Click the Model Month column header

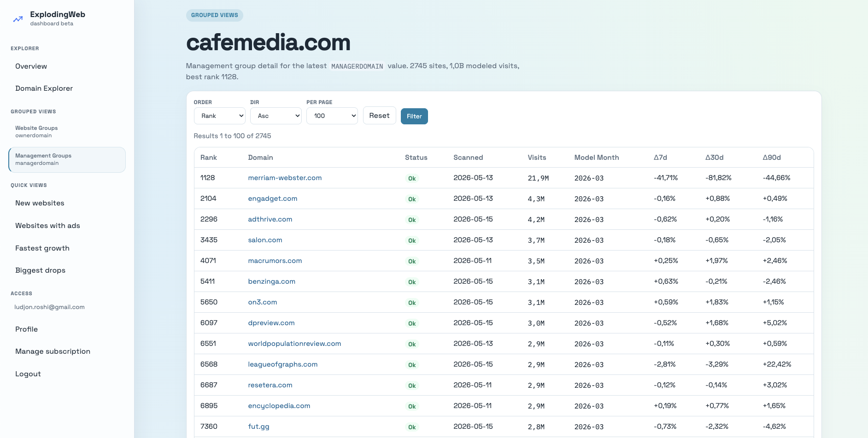(x=597, y=158)
